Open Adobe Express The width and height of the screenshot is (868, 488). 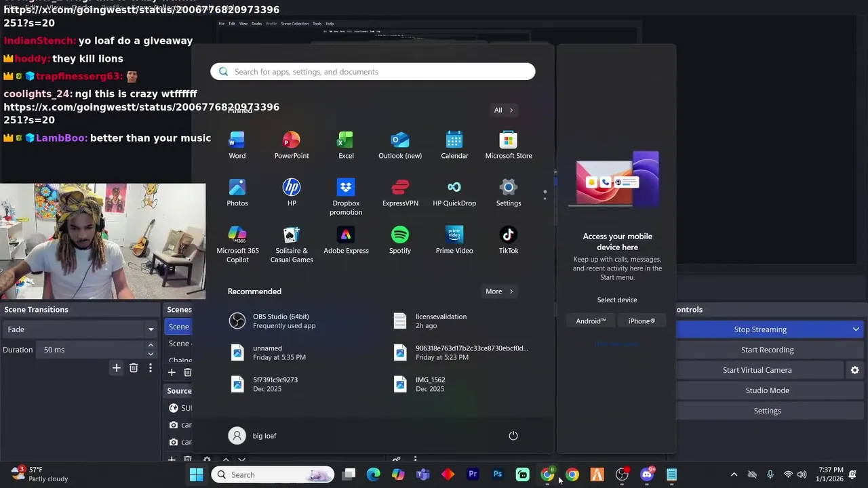(346, 241)
